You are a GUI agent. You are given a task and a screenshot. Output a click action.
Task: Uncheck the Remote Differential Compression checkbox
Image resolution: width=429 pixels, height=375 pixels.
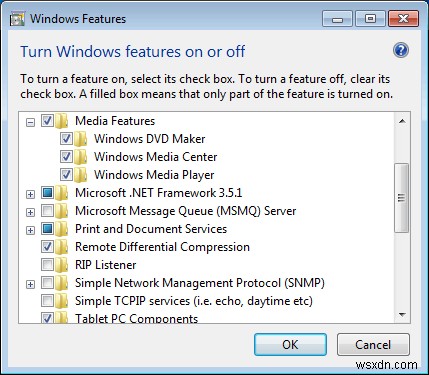(47, 247)
